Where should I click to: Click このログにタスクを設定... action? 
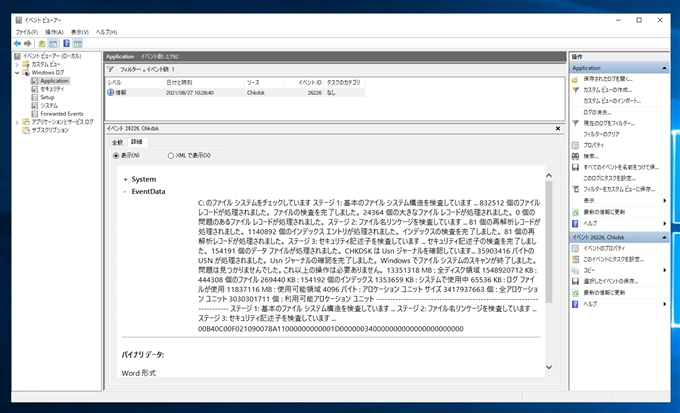pos(609,178)
